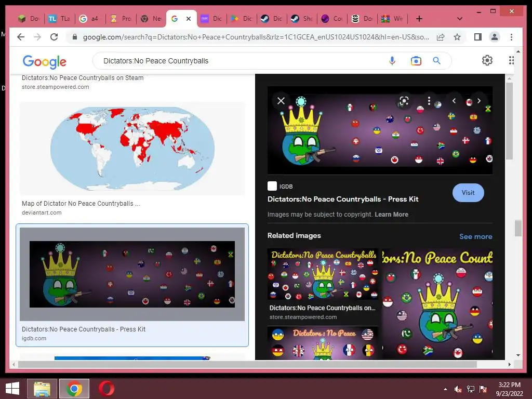Open 'Dictators:No Peace Countryballs on Steam' result
Image resolution: width=532 pixels, height=399 pixels.
[83, 78]
